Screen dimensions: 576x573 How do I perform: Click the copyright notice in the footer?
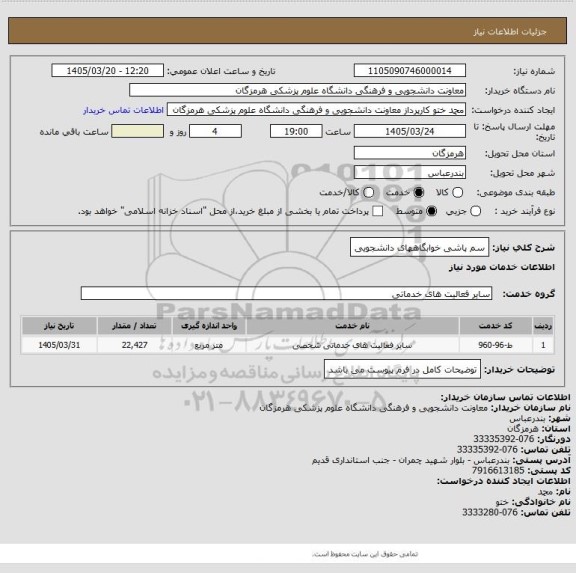click(x=365, y=554)
